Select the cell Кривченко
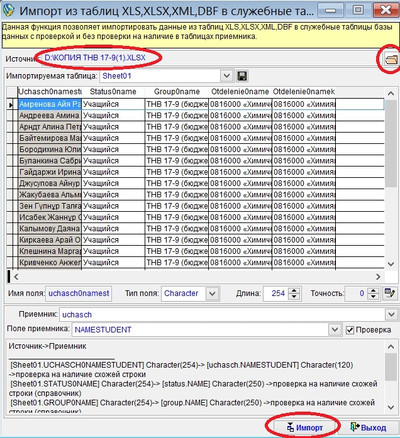The height and width of the screenshot is (438, 400). click(50, 263)
